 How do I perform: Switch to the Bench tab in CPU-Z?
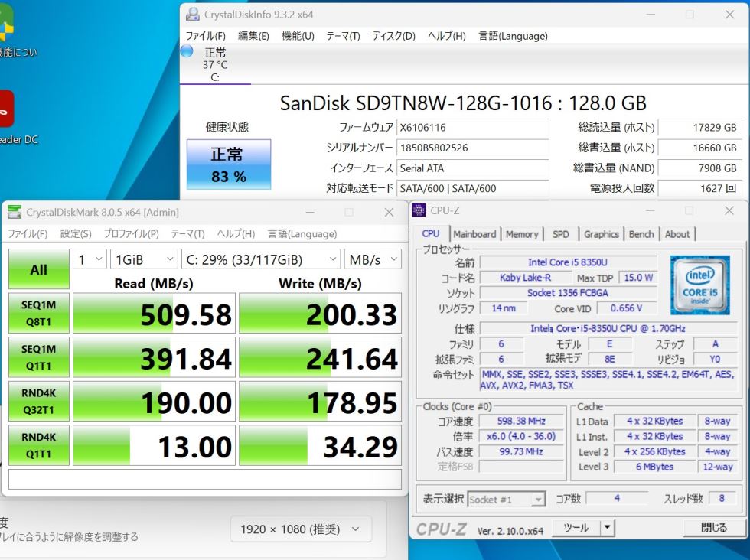[x=641, y=234]
